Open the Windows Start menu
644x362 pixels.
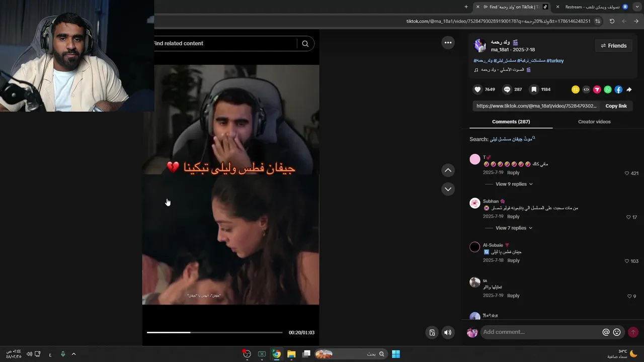[396, 354]
